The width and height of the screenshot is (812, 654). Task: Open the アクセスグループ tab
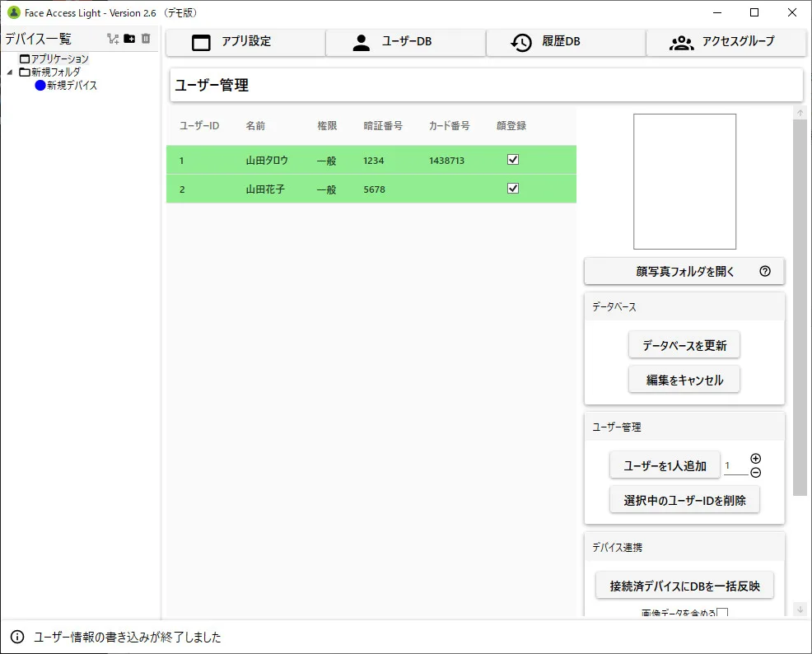[x=725, y=42]
